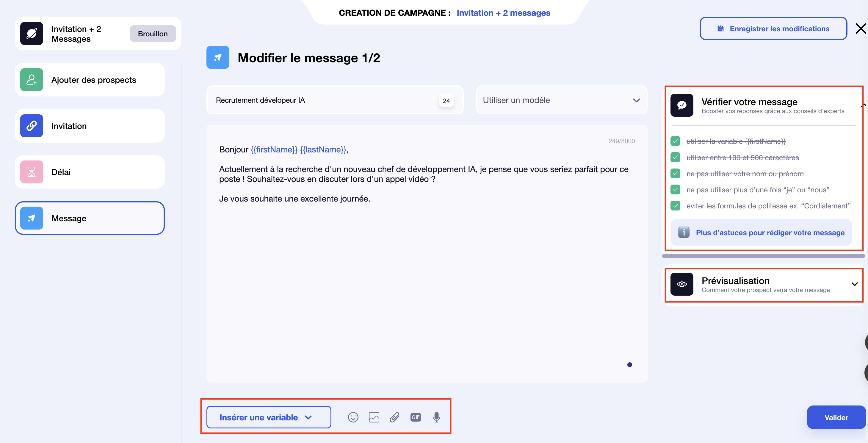Click the emoji smiley icon
The height and width of the screenshot is (443, 868).
tap(353, 417)
